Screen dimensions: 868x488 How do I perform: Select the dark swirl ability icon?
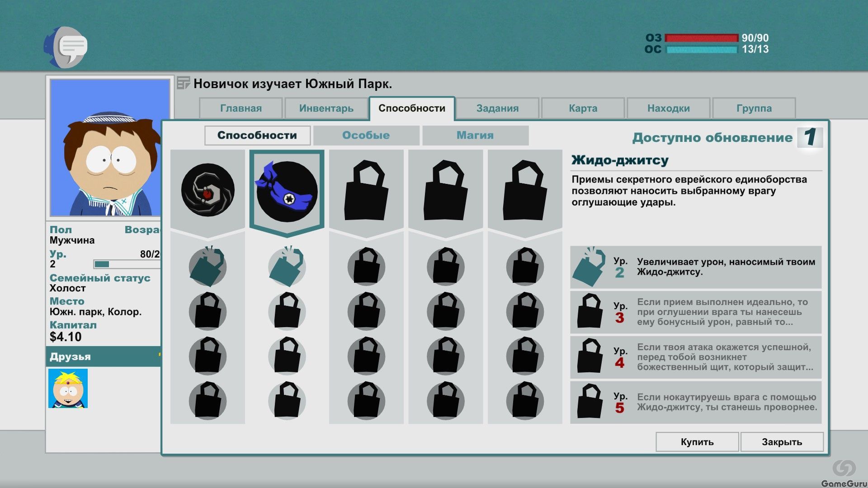pos(208,190)
